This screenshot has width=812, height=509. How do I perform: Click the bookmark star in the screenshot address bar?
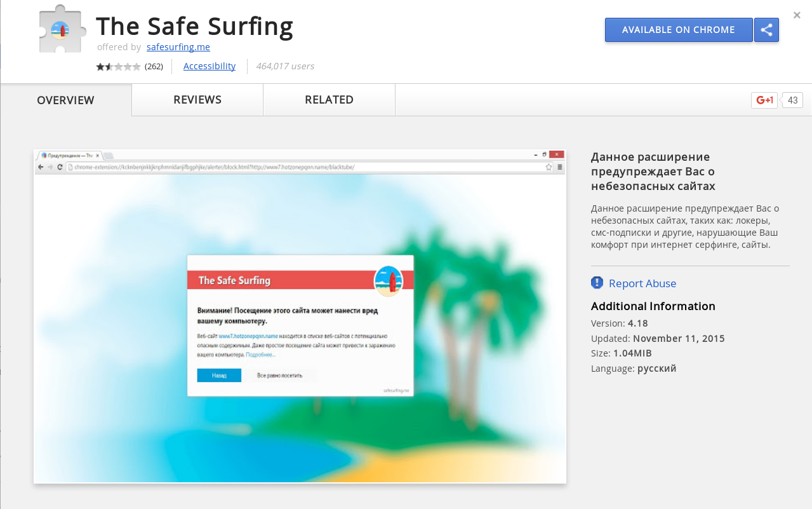point(549,167)
